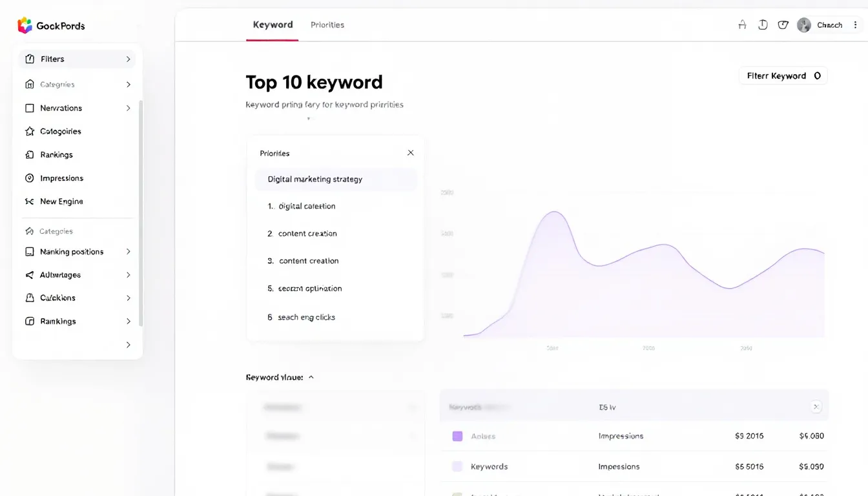Viewport: 868px width, 496px height.
Task: Expand the Filters sidebar entry
Action: 129,58
